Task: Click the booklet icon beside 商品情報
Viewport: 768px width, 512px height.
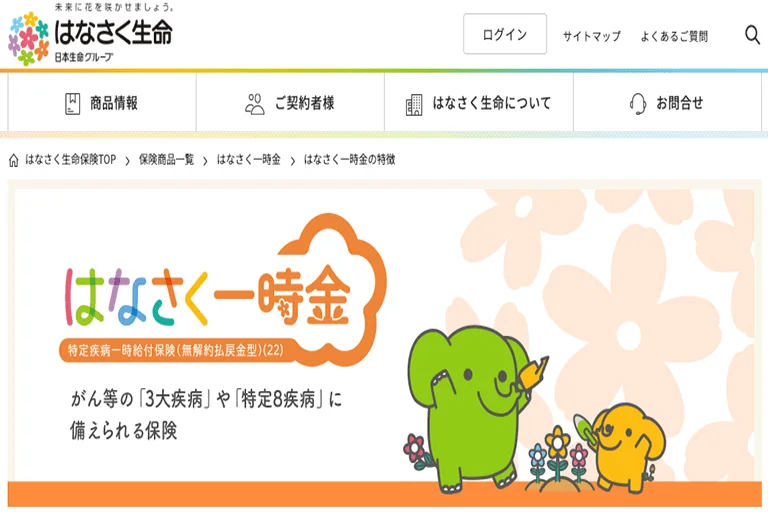Action: 72,103
